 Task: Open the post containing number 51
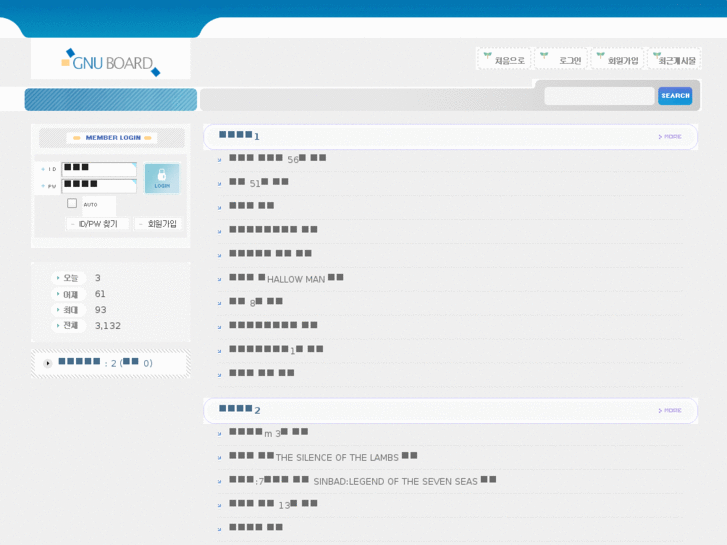coord(259,183)
